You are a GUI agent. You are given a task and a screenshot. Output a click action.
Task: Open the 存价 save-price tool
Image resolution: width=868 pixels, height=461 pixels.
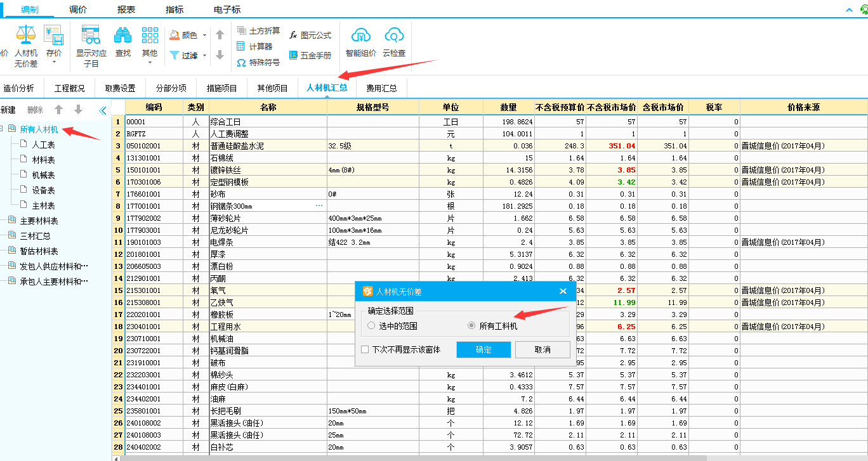tap(53, 35)
